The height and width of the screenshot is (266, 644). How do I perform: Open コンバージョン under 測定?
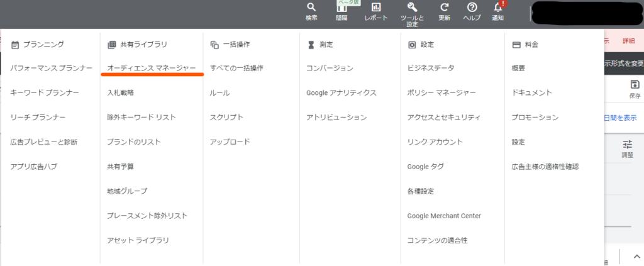point(330,68)
